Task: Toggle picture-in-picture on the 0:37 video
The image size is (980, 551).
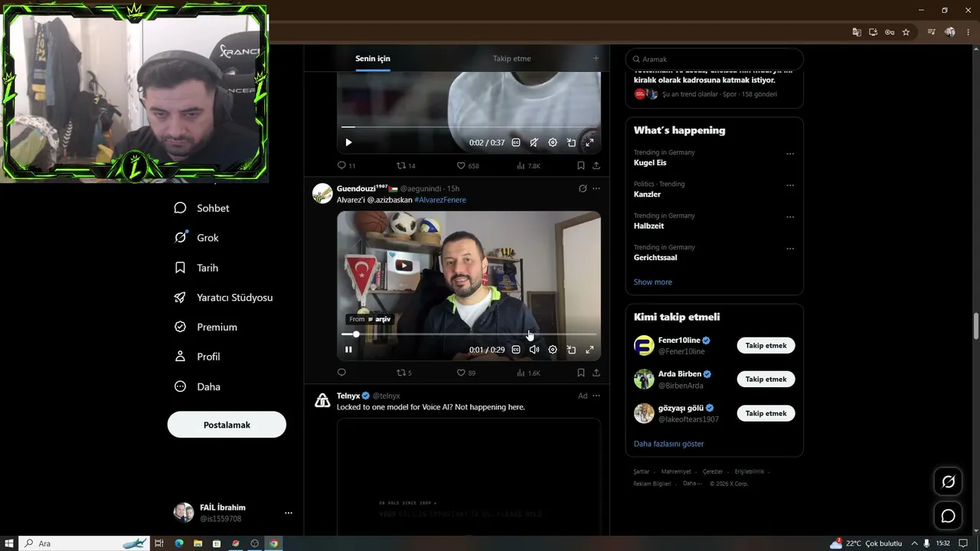Action: click(571, 142)
